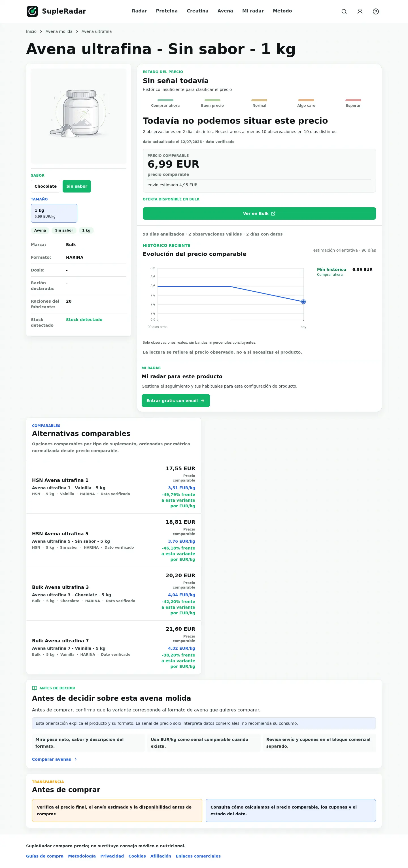Open Bulk Avena ultrafina 3 alternative
This screenshot has height=868, width=408.
pyautogui.click(x=114, y=594)
